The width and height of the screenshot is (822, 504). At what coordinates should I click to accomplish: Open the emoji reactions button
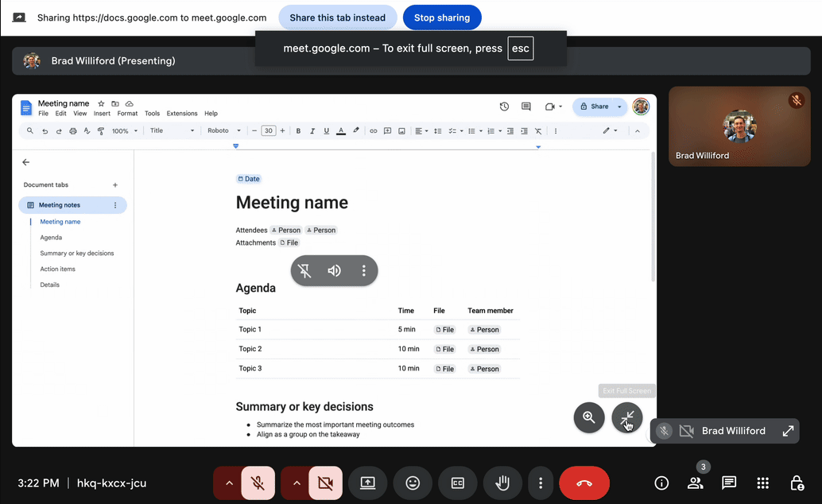coord(413,483)
